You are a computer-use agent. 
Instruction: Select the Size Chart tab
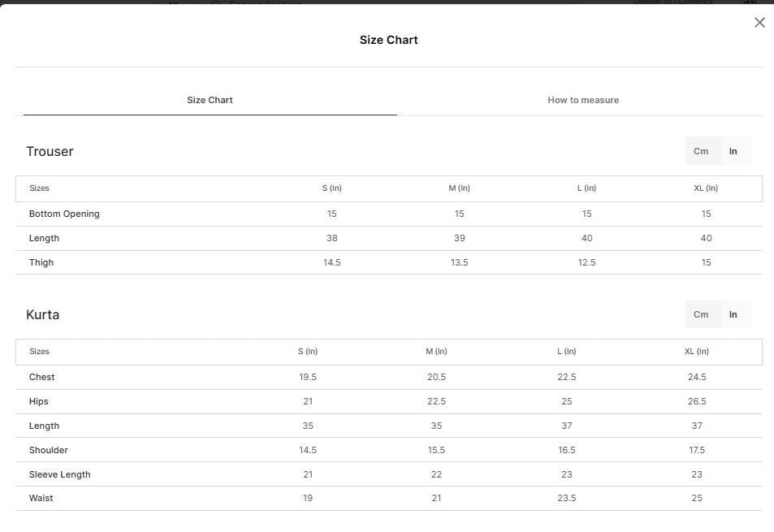(210, 100)
